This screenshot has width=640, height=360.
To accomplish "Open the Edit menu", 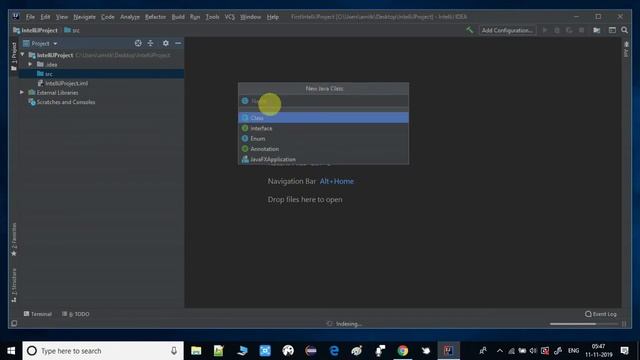I will point(45,17).
